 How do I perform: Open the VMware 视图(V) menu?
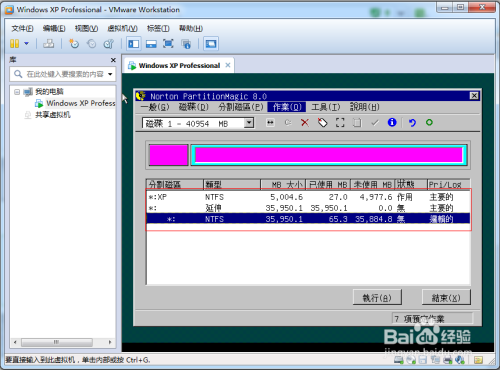tap(86, 28)
